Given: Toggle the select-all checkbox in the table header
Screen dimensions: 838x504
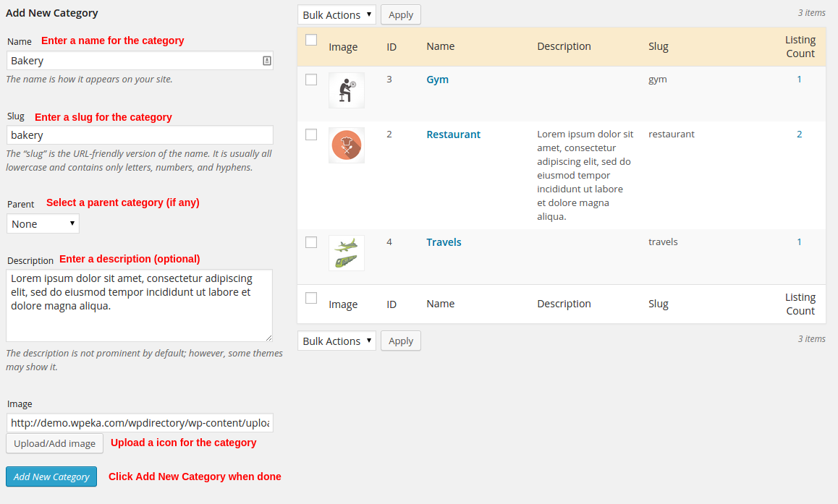Looking at the screenshot, I should [311, 40].
